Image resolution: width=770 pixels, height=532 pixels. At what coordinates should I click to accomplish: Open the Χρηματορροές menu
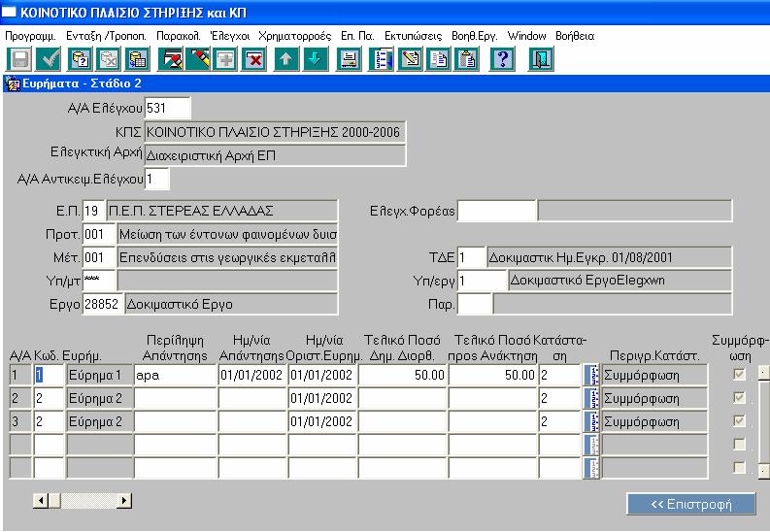295,36
